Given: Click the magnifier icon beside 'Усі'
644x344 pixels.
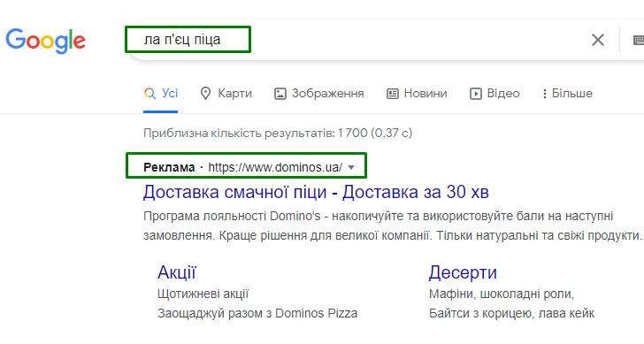Looking at the screenshot, I should (149, 94).
